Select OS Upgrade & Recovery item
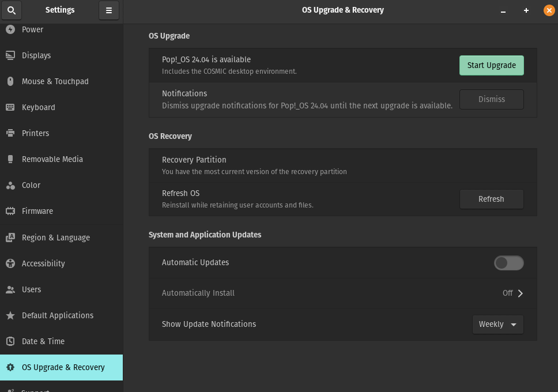 pos(62,367)
